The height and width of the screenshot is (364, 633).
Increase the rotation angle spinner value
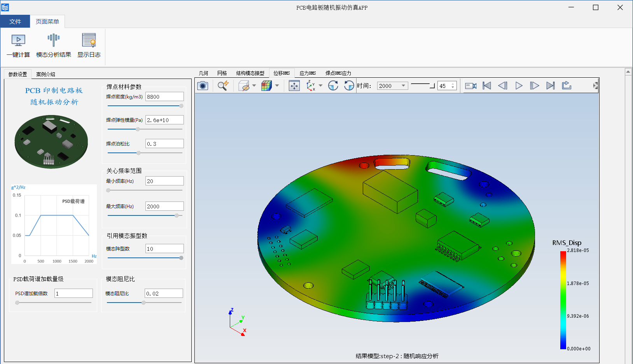[453, 84]
